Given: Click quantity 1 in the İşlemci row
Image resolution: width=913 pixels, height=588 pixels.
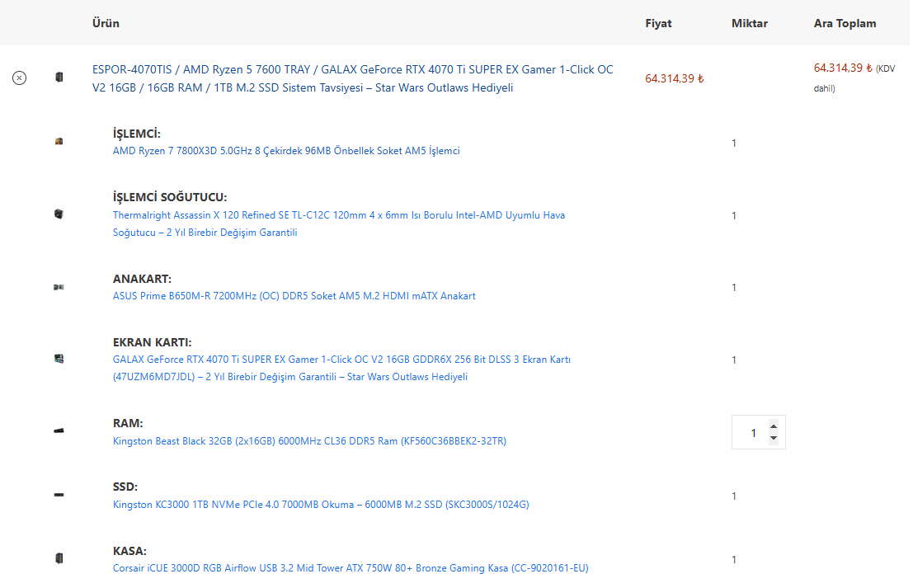Looking at the screenshot, I should [734, 143].
